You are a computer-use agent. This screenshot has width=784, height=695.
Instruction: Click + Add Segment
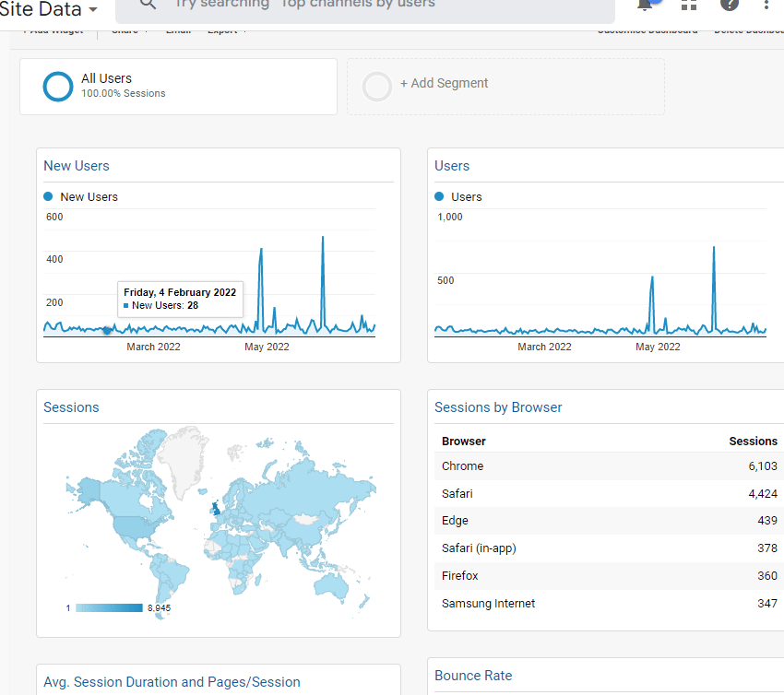pyautogui.click(x=444, y=83)
